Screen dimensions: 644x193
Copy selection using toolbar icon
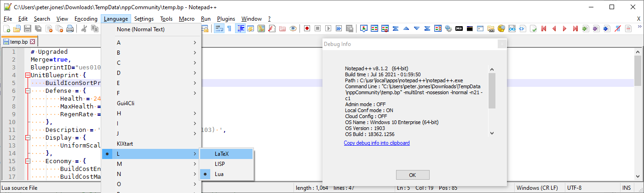94,28
